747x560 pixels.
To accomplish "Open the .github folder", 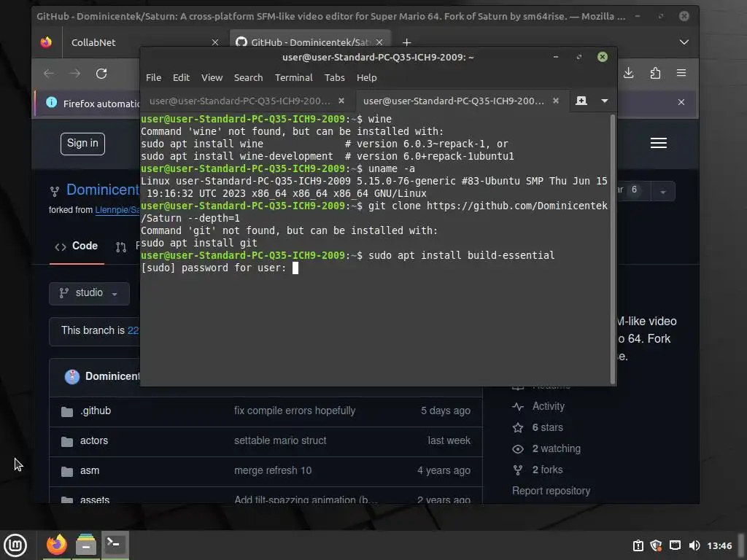I will [96, 411].
